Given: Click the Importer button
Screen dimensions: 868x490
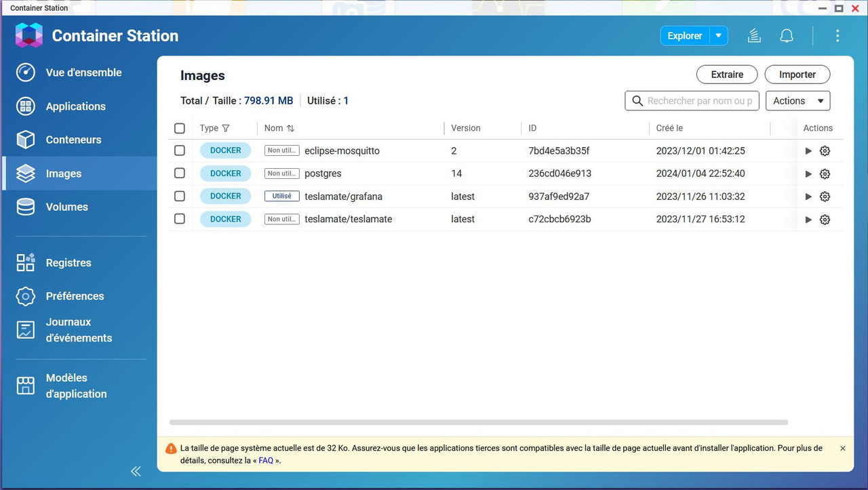Looking at the screenshot, I should tap(797, 75).
